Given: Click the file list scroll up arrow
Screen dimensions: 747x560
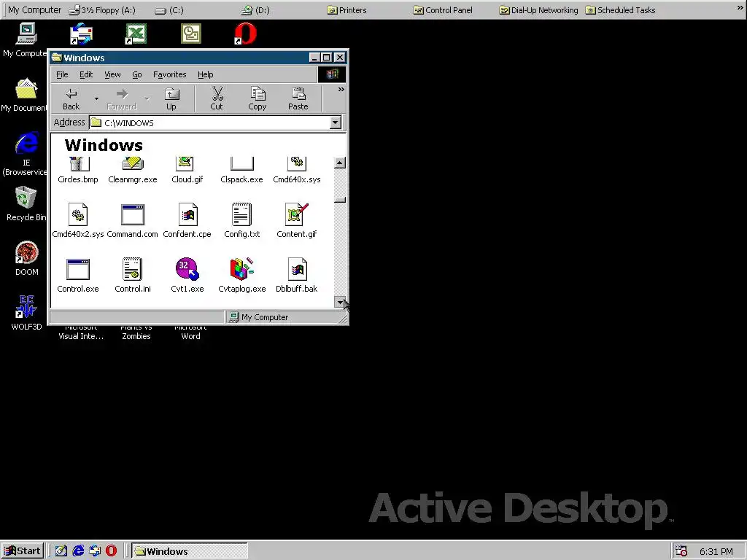Looking at the screenshot, I should [x=340, y=163].
